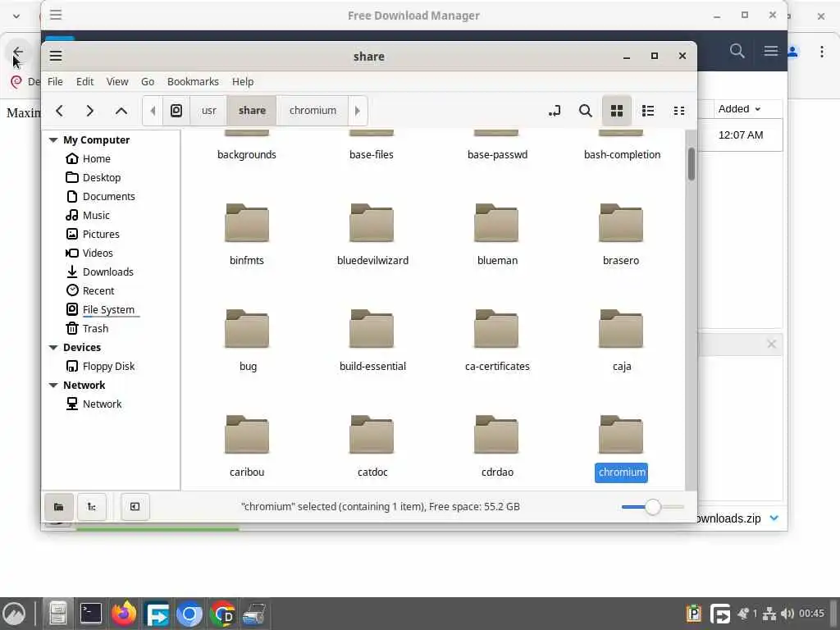Open search in Free Download Manager
The height and width of the screenshot is (630, 840).
click(737, 52)
